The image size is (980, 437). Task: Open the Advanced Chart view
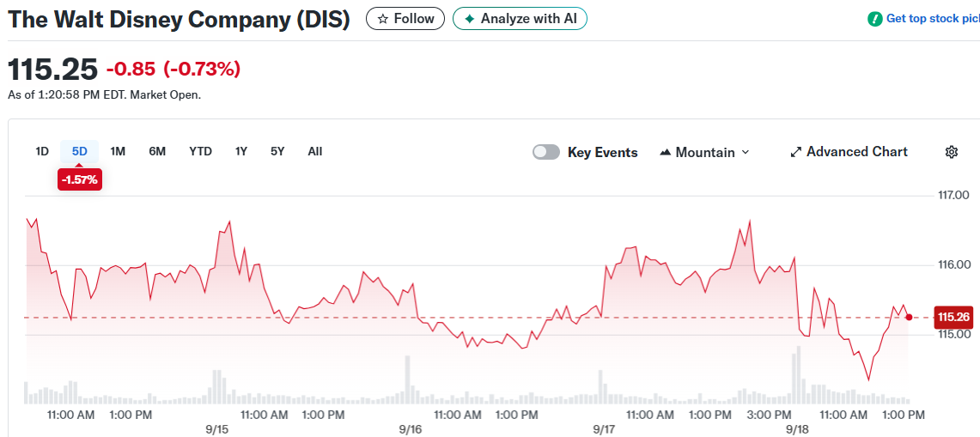pyautogui.click(x=849, y=152)
